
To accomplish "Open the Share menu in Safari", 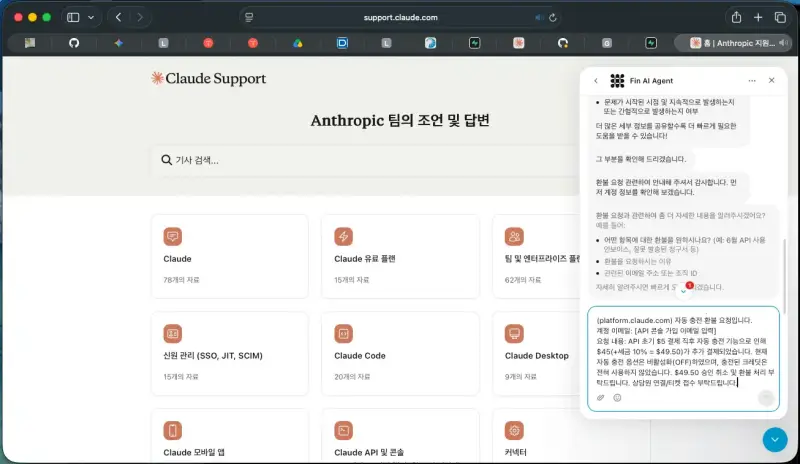I will (x=736, y=17).
